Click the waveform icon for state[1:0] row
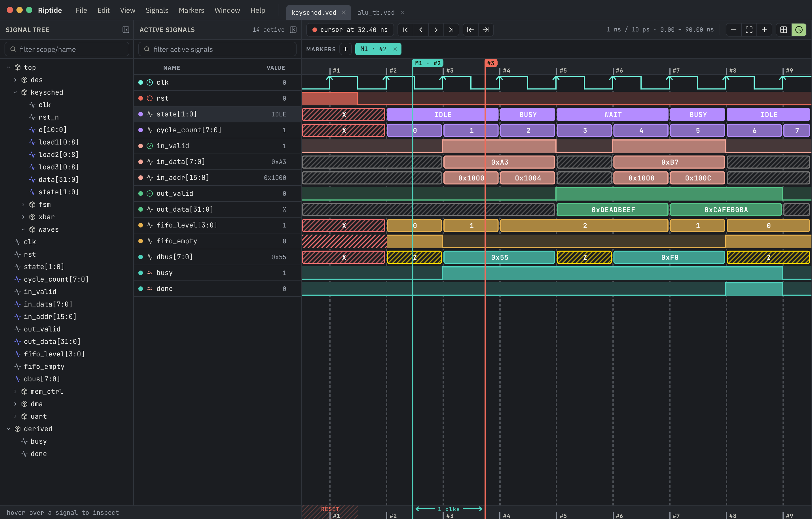812x519 pixels. [150, 114]
